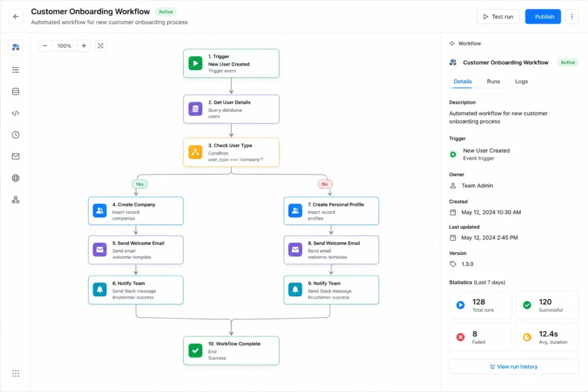Click the owner person icon
This screenshot has height=392, width=588.
(453, 185)
